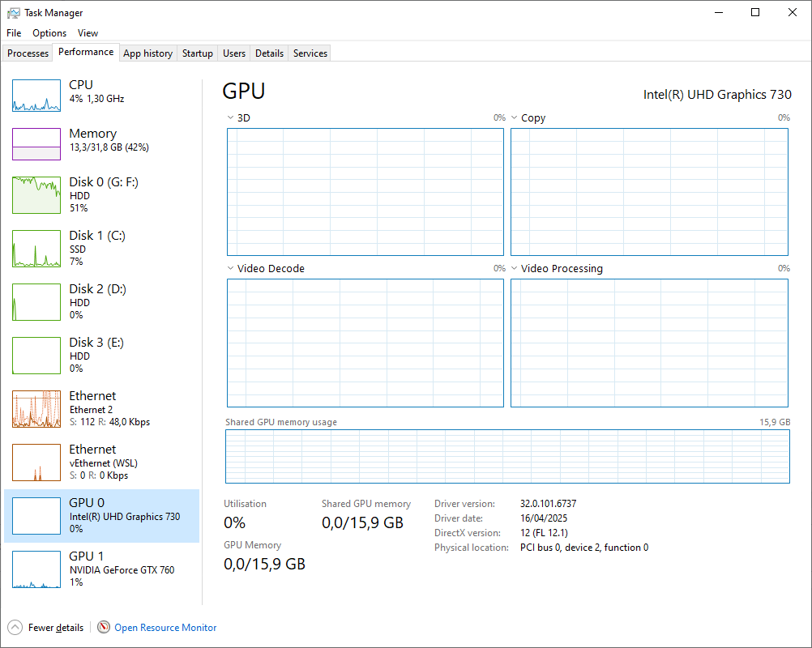This screenshot has width=812, height=648.
Task: Open the 3D graph dropdown
Action: [231, 117]
